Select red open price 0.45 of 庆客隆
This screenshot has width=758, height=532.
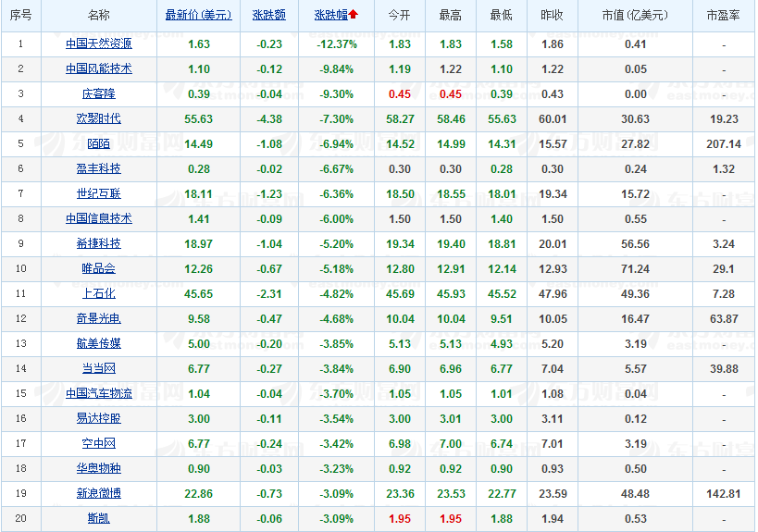[400, 94]
